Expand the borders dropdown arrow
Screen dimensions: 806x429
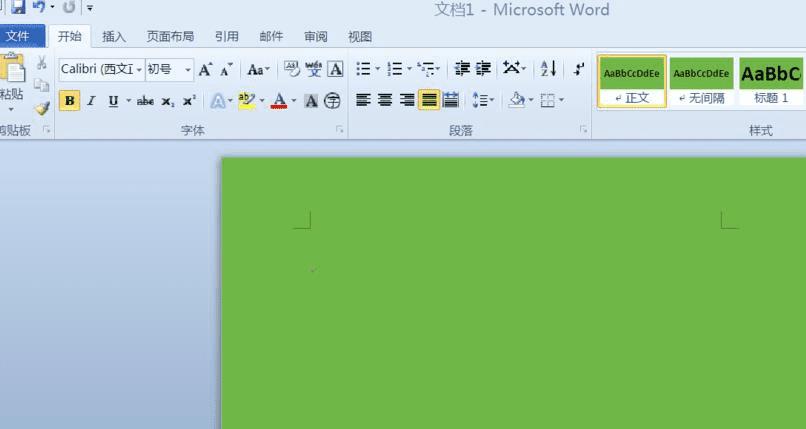561,100
